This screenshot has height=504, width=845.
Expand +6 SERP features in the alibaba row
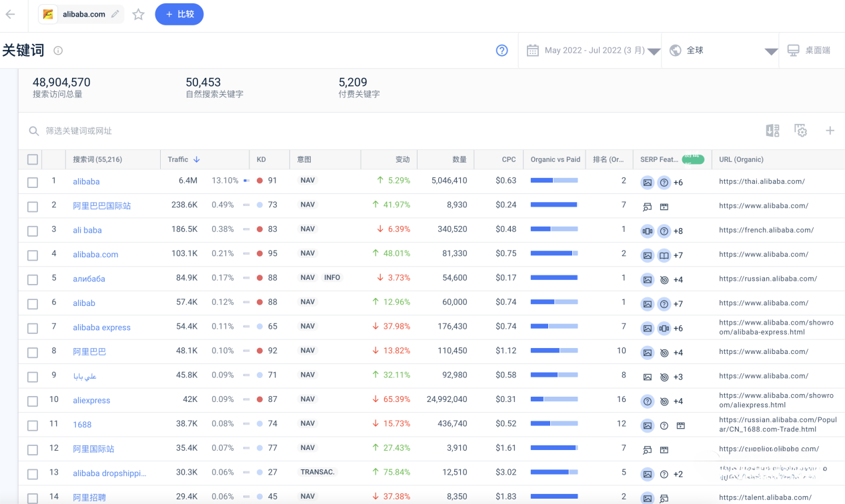(678, 183)
